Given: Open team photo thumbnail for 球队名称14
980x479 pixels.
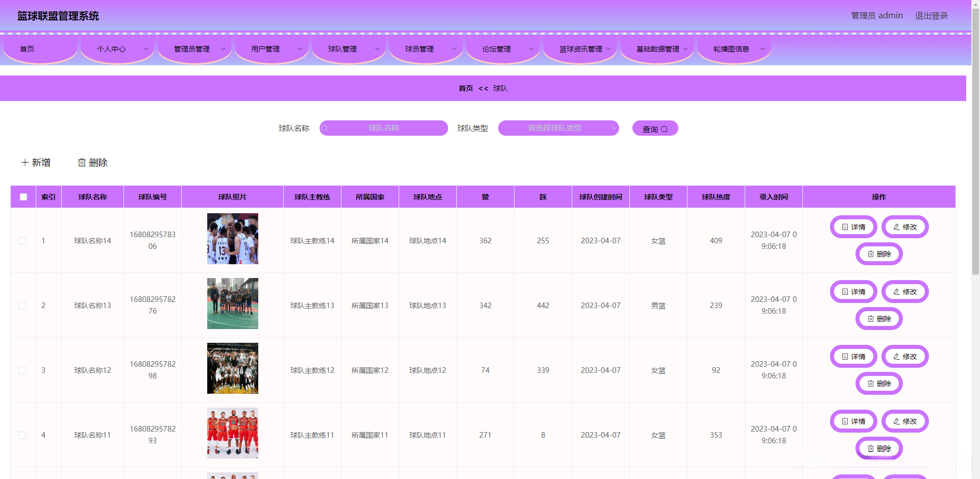Looking at the screenshot, I should click(x=233, y=239).
